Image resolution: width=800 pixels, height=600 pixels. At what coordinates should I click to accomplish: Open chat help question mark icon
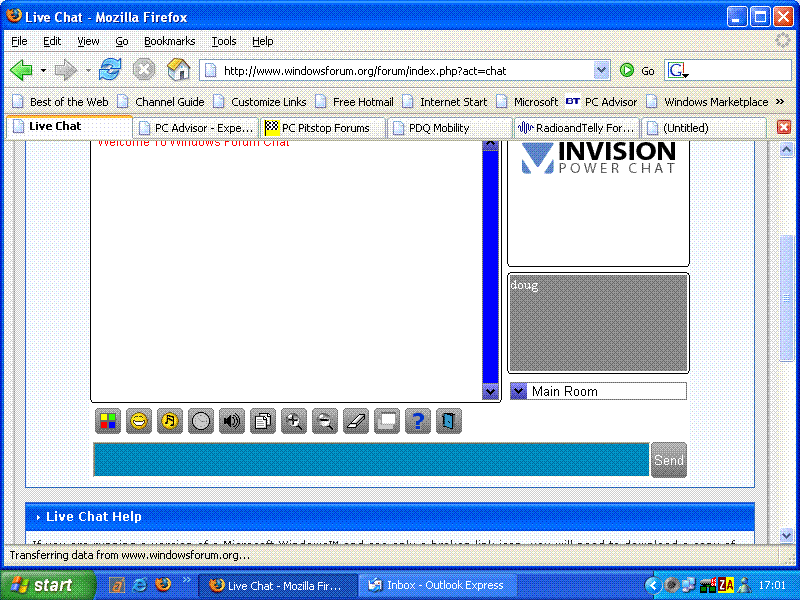pyautogui.click(x=418, y=421)
